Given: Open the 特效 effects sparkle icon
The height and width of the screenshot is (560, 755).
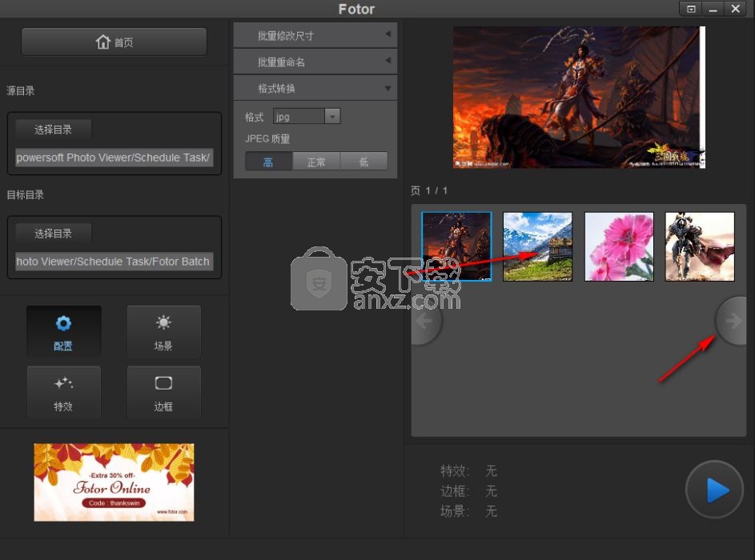Looking at the screenshot, I should [x=63, y=392].
